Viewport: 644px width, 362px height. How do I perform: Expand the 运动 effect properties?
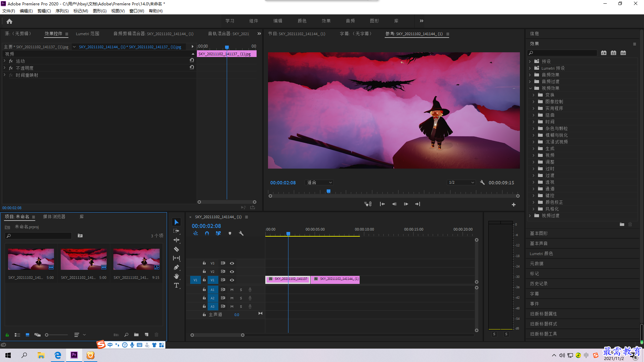pyautogui.click(x=5, y=61)
